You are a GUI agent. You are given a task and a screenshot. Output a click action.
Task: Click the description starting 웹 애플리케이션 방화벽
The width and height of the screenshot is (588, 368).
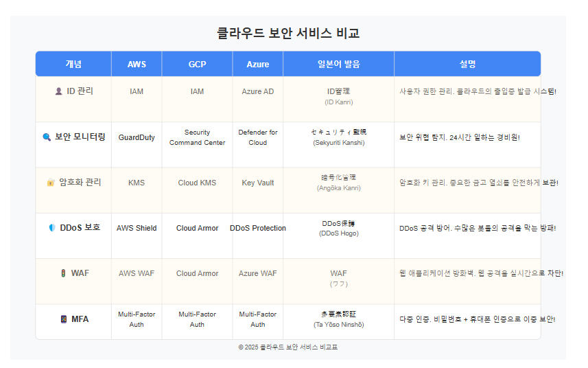coord(481,273)
